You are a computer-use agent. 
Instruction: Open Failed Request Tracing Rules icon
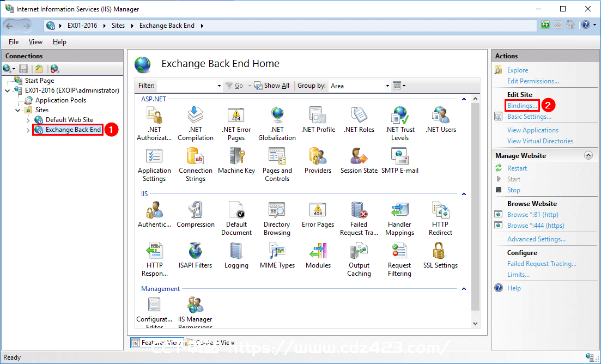[359, 219]
